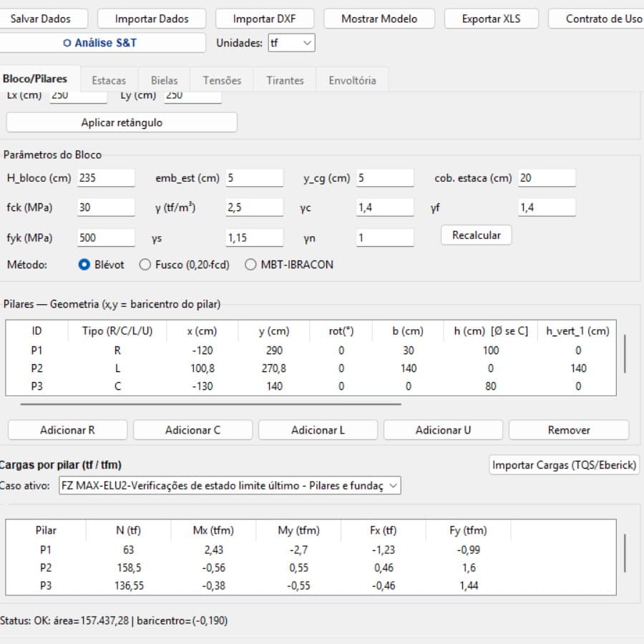Viewport: 644px width, 644px height.
Task: Select the Fusco (0,20·fcd) method
Action: (145, 265)
